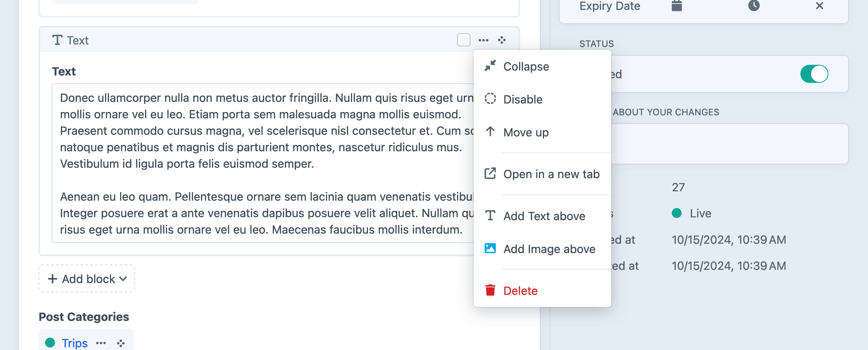Select Move up in the context menu
Viewport: 868px width, 350px height.
pos(526,132)
